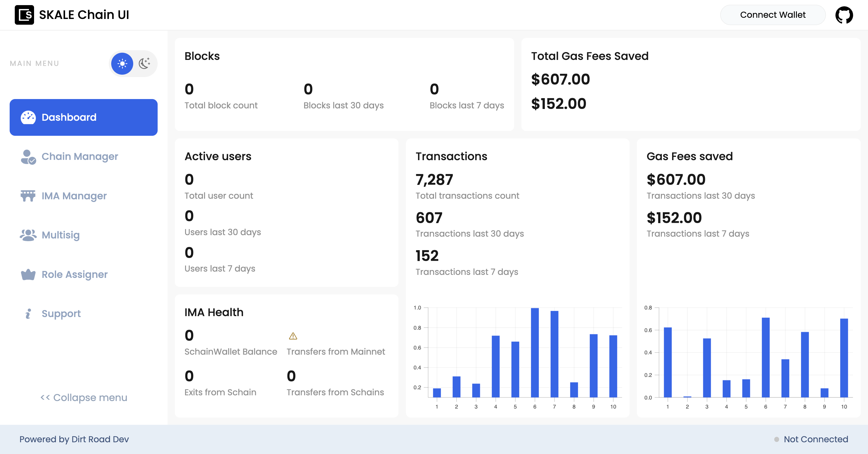868x454 pixels.
Task: Select bar 1 in Gas Fees chart
Action: point(668,362)
